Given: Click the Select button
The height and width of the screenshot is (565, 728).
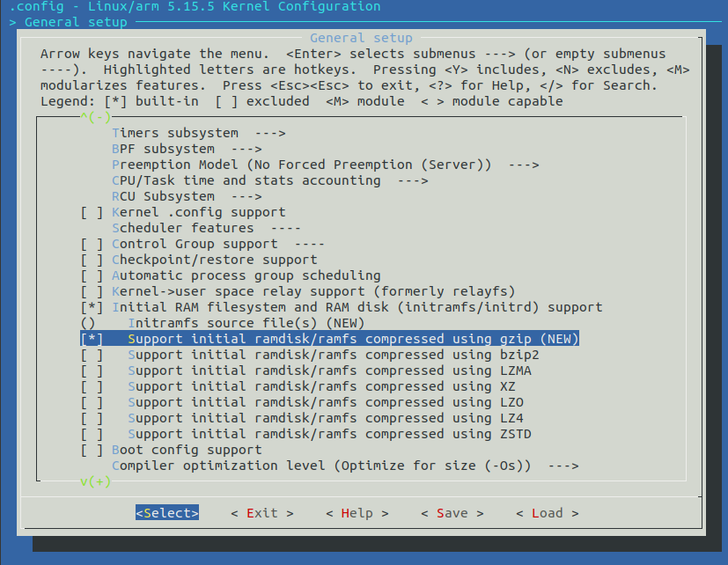Looking at the screenshot, I should coord(167,512).
